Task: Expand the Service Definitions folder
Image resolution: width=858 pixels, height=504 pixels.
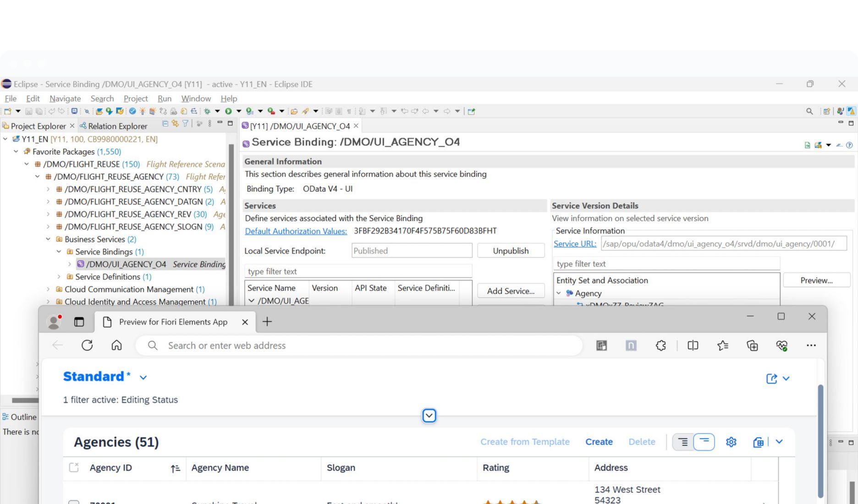Action: click(59, 277)
